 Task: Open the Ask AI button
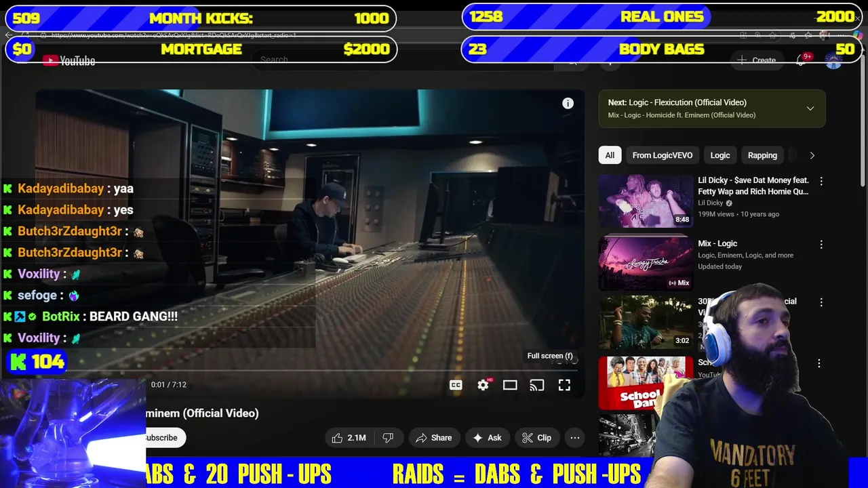tap(487, 438)
